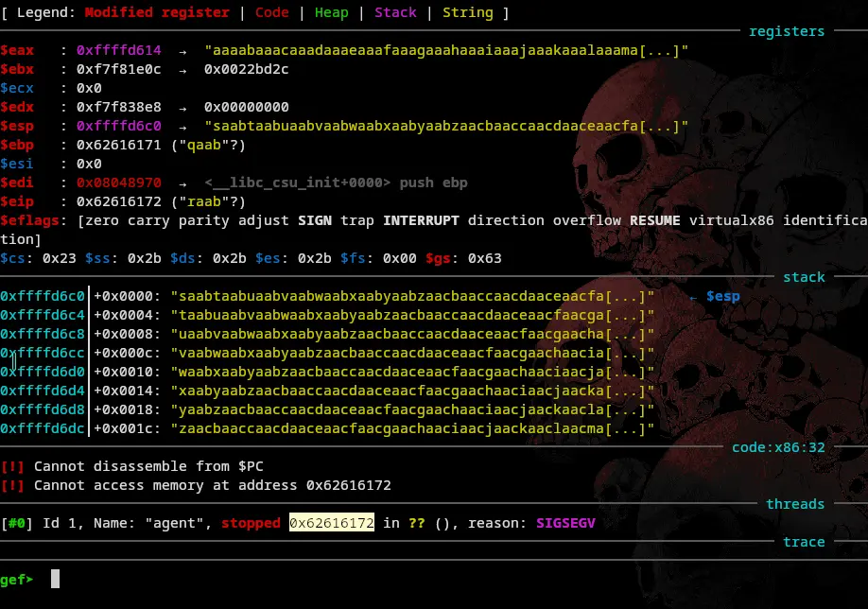Click the "stack" section header
Image resolution: width=868 pixels, height=609 pixels.
pyautogui.click(x=803, y=277)
